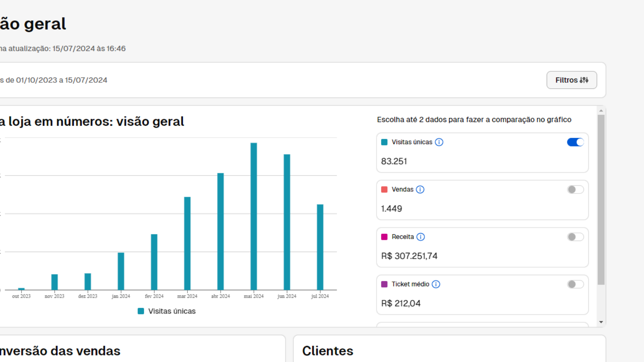
Task: Click the 'loja em números: visão geral' heading
Action: click(x=96, y=121)
